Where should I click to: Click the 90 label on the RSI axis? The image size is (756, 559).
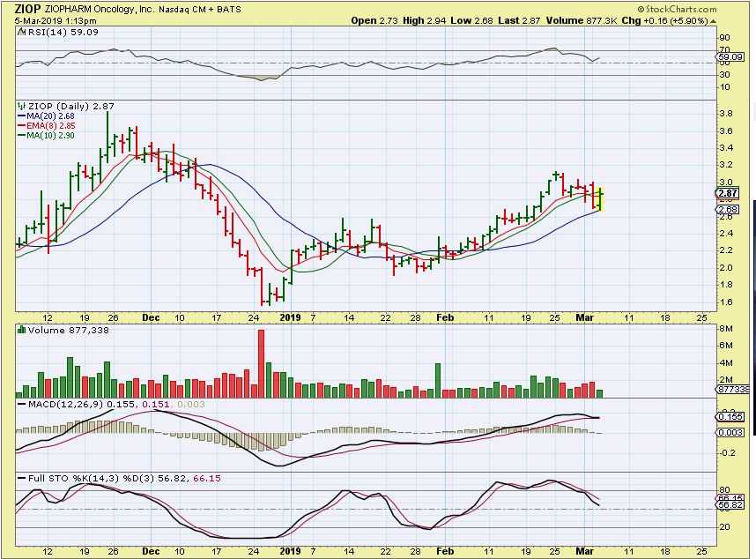tap(724, 38)
